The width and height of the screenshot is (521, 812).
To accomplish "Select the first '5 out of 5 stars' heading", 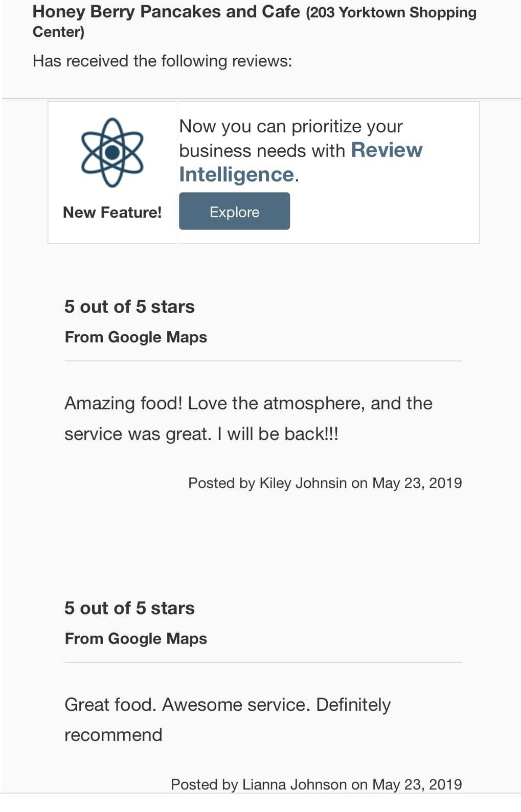I will point(129,307).
